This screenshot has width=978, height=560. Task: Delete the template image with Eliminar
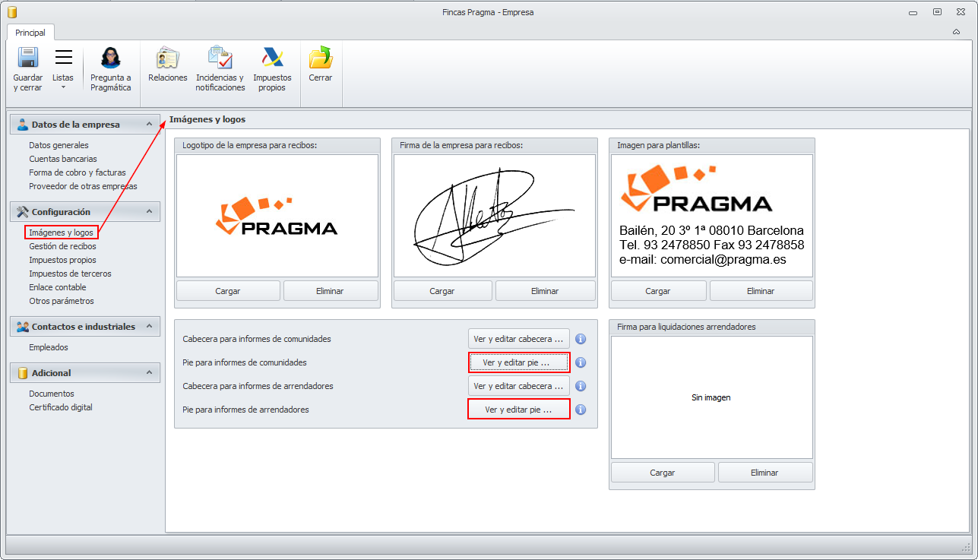click(x=761, y=291)
